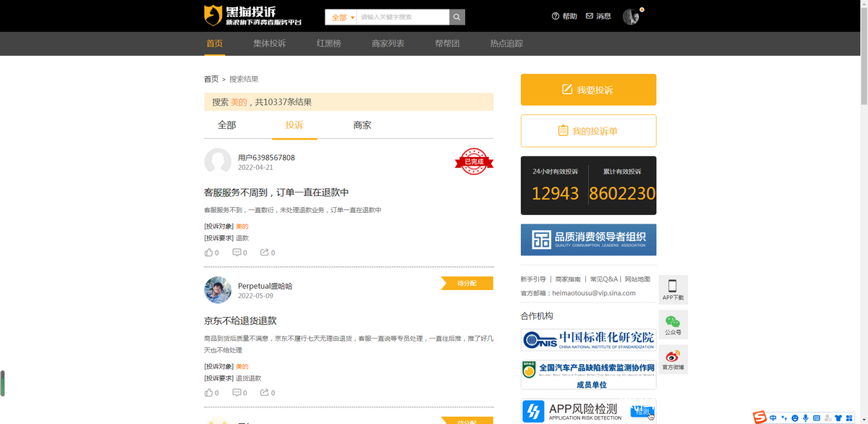Open the 京东不给退货退款 complaint title

click(240, 321)
